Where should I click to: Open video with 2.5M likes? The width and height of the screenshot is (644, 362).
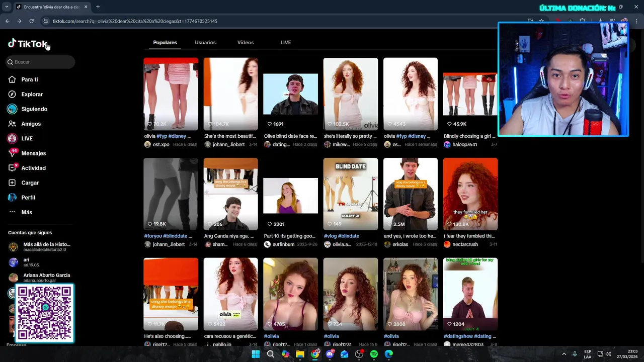pyautogui.click(x=411, y=194)
